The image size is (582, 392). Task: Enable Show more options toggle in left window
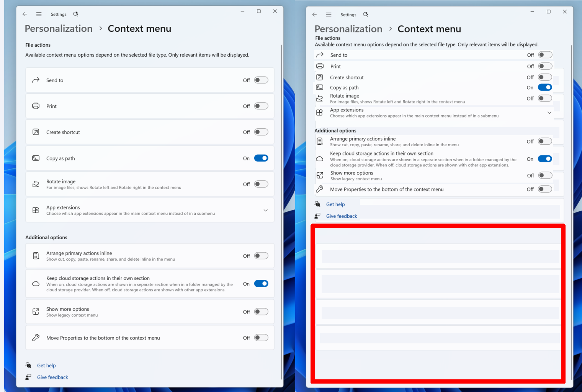261,312
